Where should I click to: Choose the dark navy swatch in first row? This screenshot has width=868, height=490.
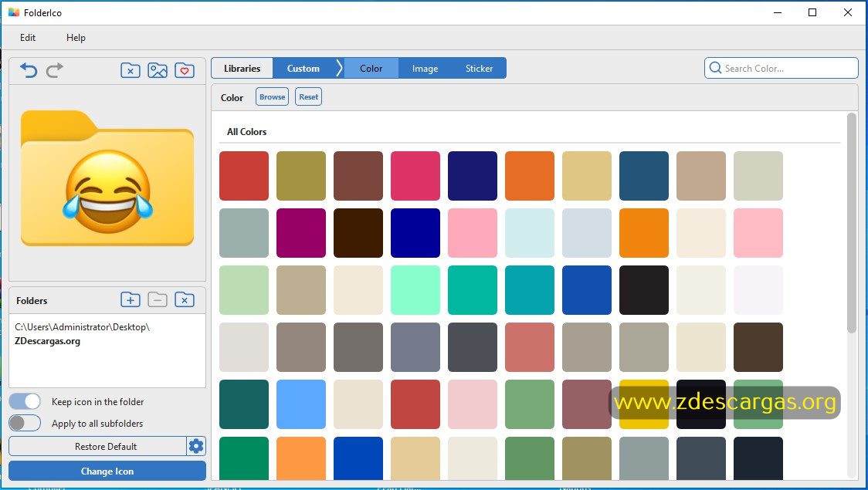[472, 176]
